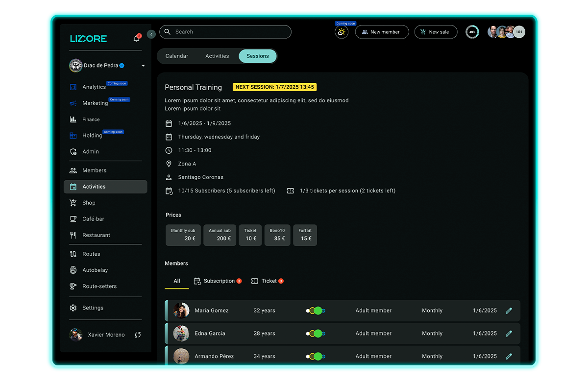588x382 pixels.
Task: Toggle the status switch for Armando Pérez
Action: point(316,357)
